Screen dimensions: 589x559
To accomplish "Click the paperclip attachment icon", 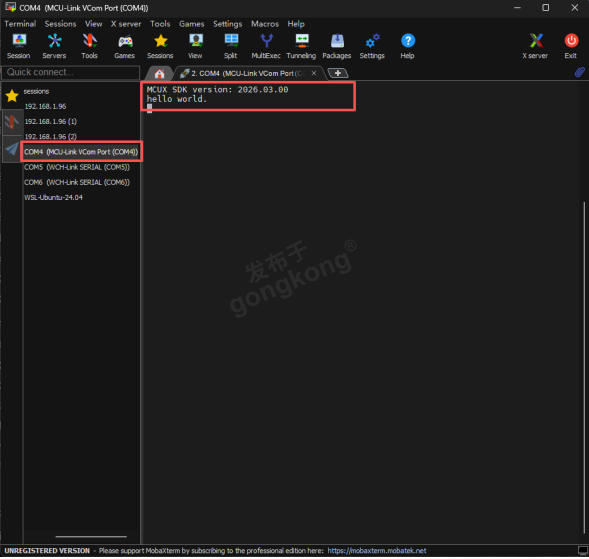I will (x=580, y=72).
